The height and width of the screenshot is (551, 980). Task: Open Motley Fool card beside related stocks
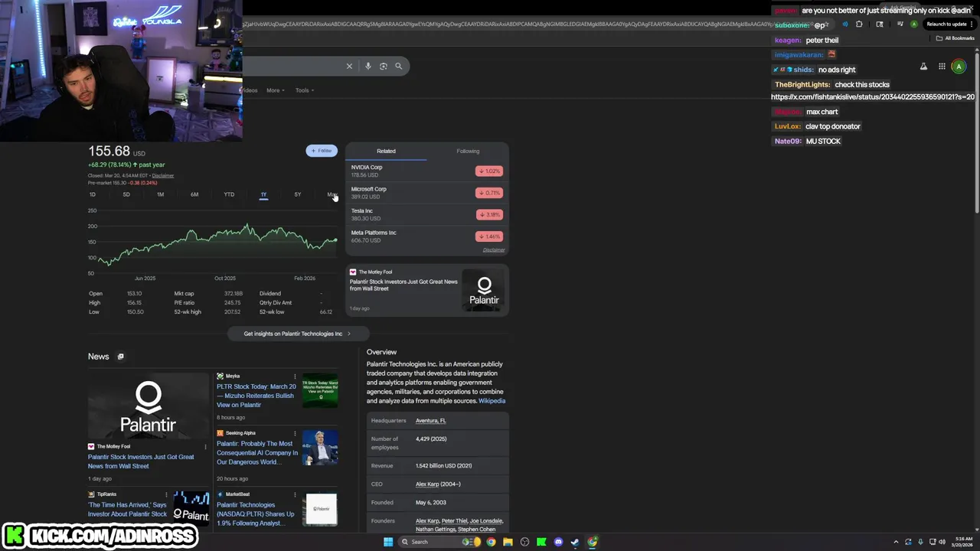pyautogui.click(x=426, y=290)
